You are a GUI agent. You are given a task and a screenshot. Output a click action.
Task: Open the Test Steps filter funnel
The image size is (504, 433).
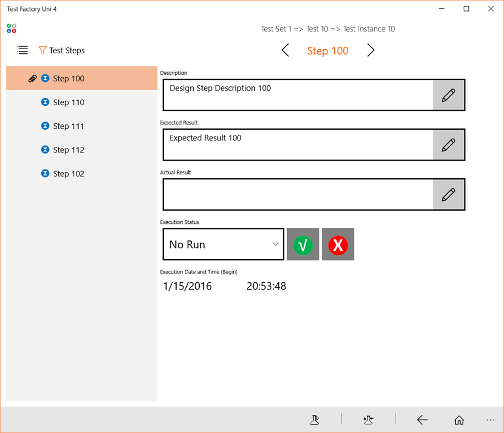[x=43, y=50]
